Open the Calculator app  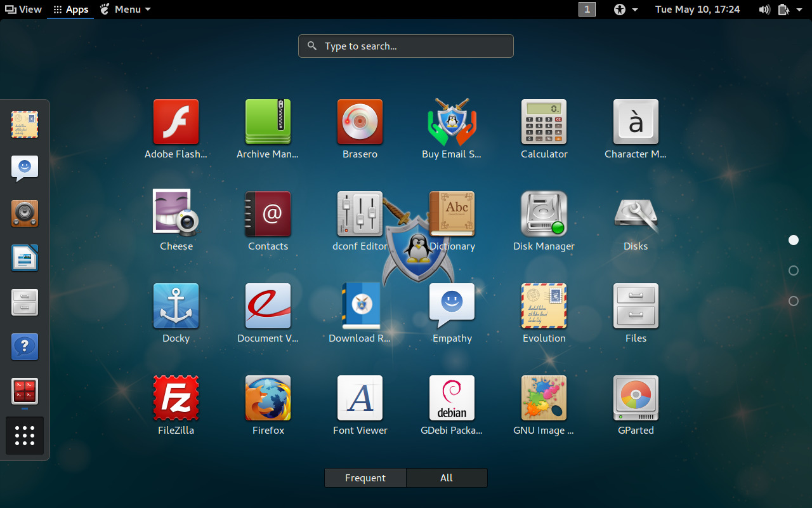(x=544, y=122)
